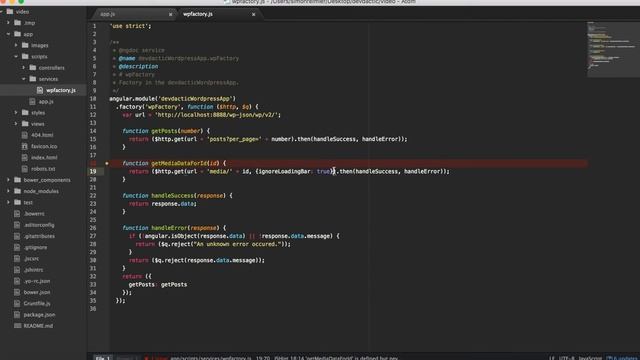
Task: Click the File 1 linter tab in status bar
Action: point(102,358)
